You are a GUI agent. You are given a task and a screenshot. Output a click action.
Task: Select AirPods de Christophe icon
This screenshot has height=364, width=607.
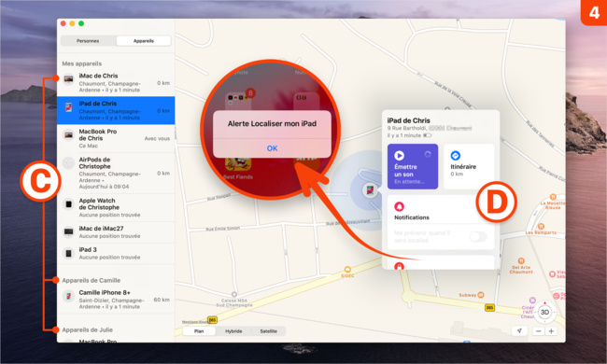pos(68,162)
